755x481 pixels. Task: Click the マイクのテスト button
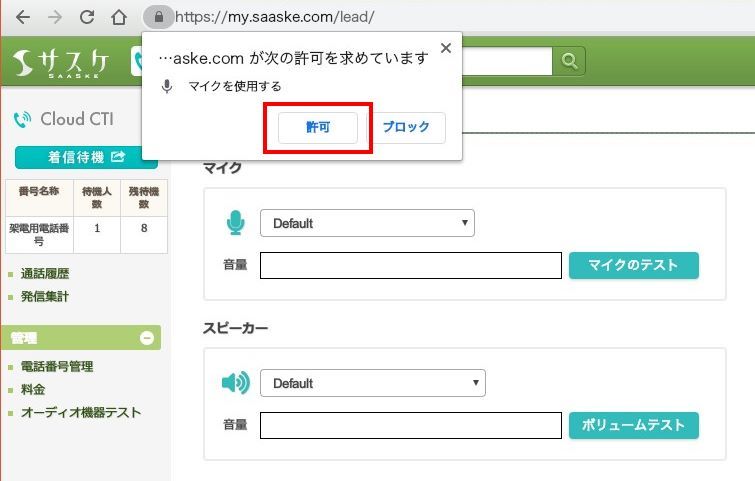click(x=633, y=265)
